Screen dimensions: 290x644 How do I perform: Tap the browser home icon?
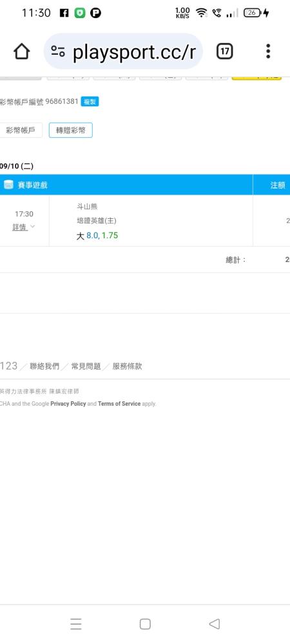(22, 52)
